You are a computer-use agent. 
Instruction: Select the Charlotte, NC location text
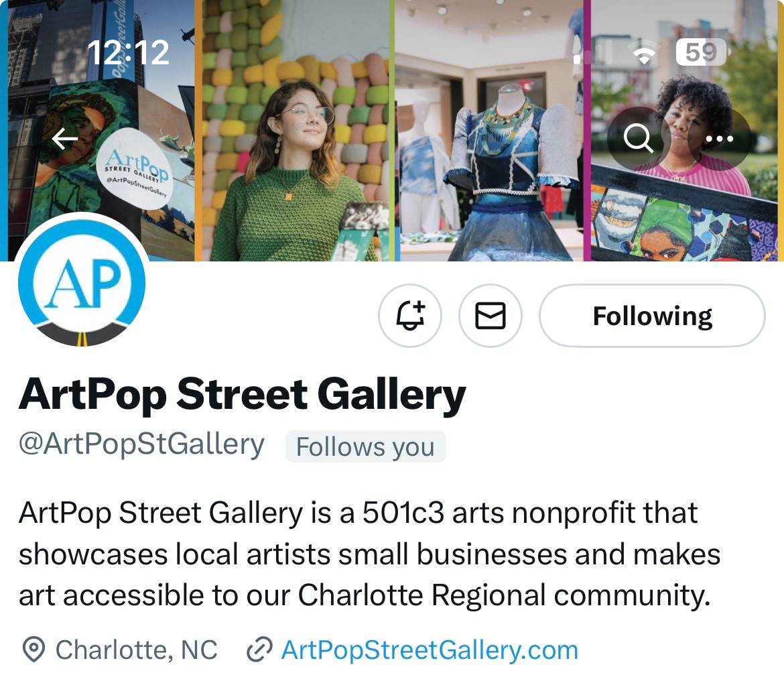point(137,650)
